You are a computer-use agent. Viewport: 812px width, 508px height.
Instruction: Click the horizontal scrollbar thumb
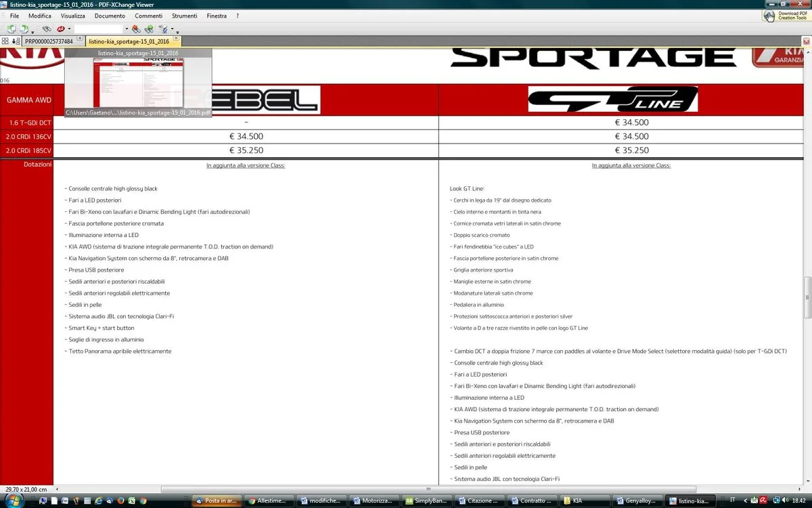(x=428, y=488)
